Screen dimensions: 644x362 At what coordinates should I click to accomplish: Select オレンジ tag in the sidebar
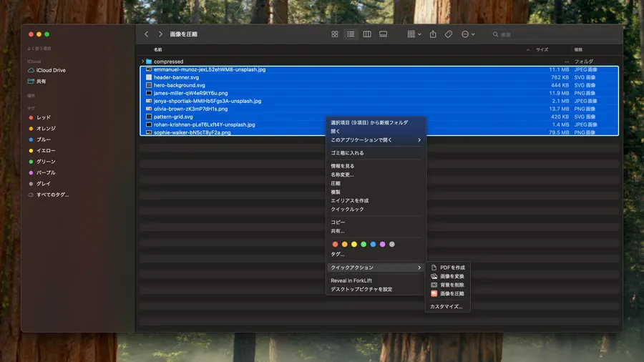pos(42,129)
